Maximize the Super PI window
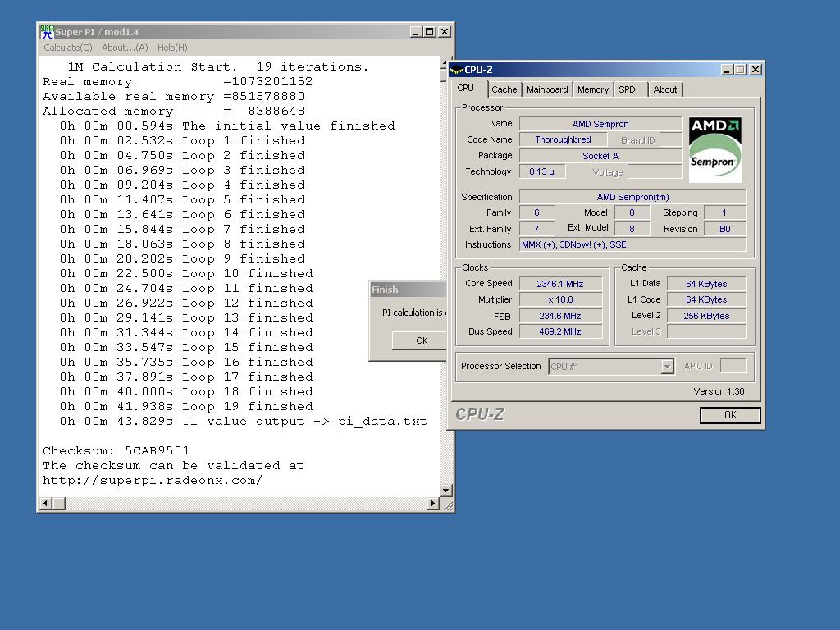The width and height of the screenshot is (840, 630). pos(430,32)
